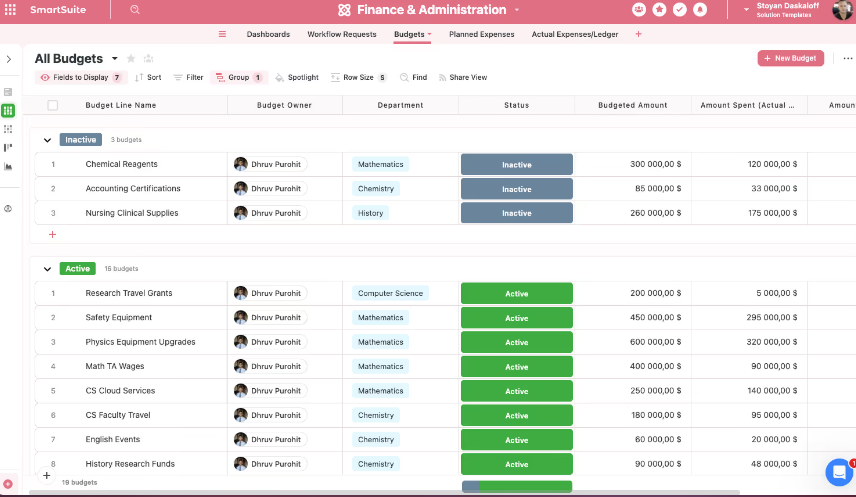The height and width of the screenshot is (497, 856).
Task: Open the apps grid launcher icon
Action: (x=10, y=10)
